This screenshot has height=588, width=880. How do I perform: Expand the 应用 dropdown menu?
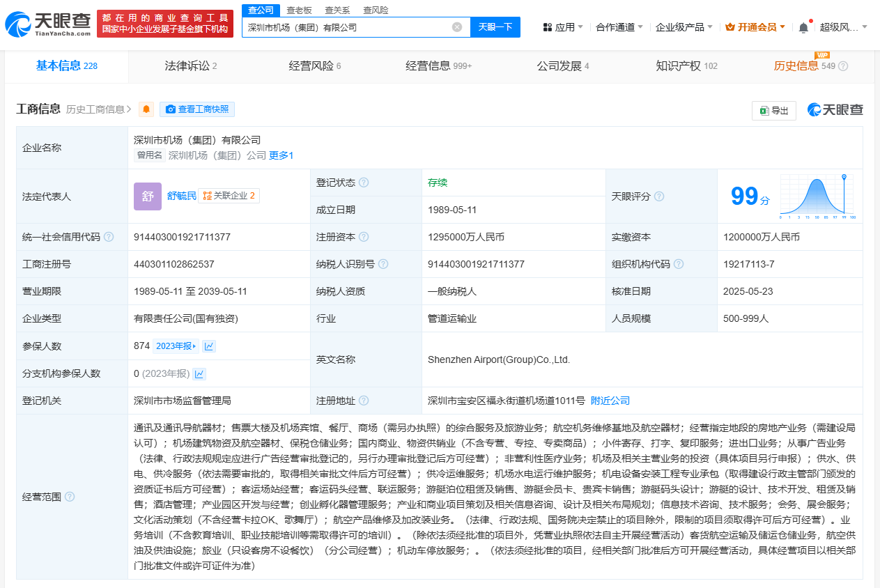tap(562, 27)
